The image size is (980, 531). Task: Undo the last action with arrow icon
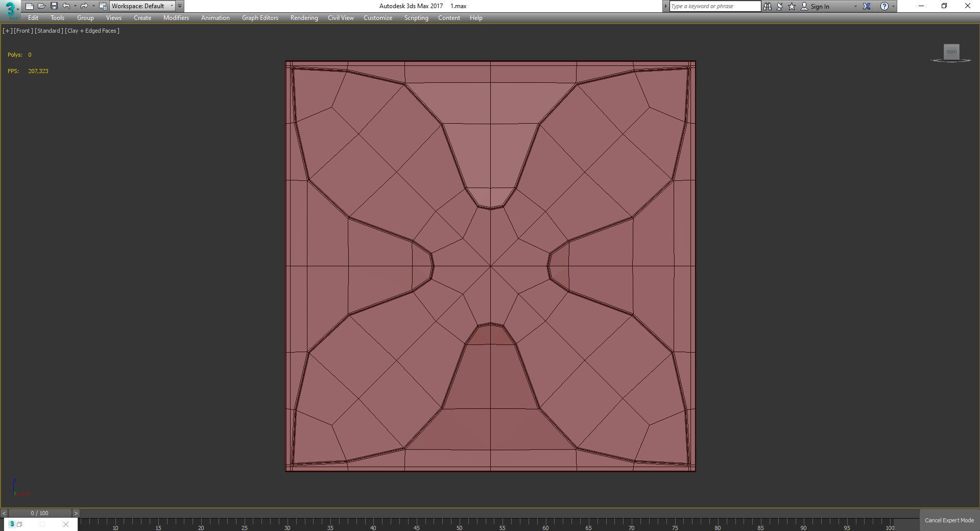coord(66,6)
